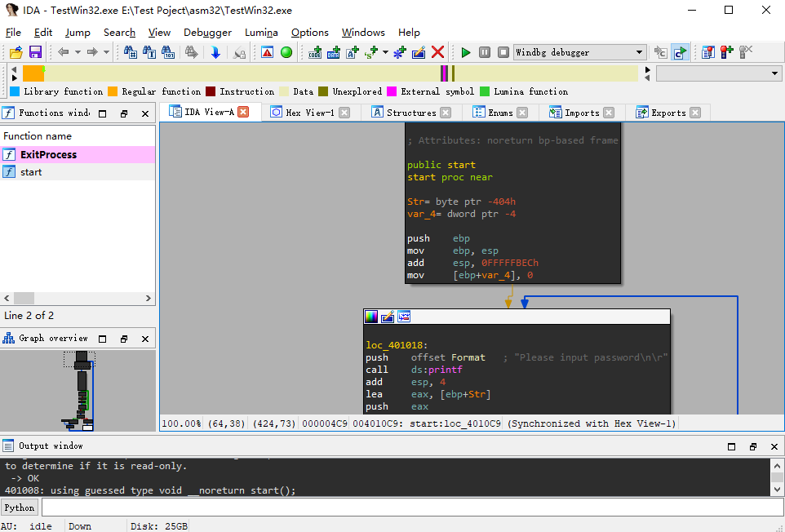Select ExitProcess in the function list
The image size is (785, 532).
(78, 155)
